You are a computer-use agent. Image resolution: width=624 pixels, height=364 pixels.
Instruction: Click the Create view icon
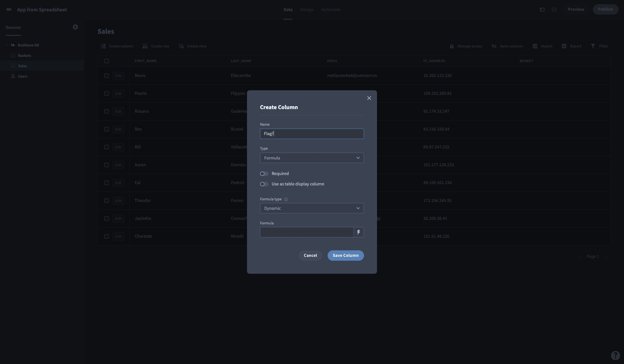coord(181,46)
